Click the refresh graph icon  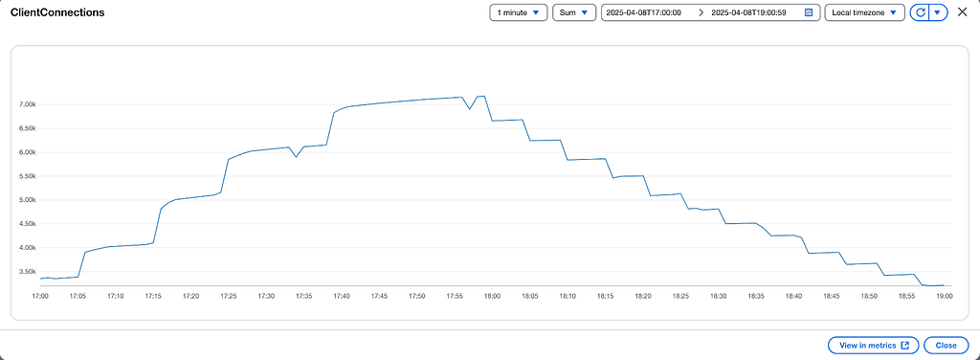pyautogui.click(x=920, y=12)
